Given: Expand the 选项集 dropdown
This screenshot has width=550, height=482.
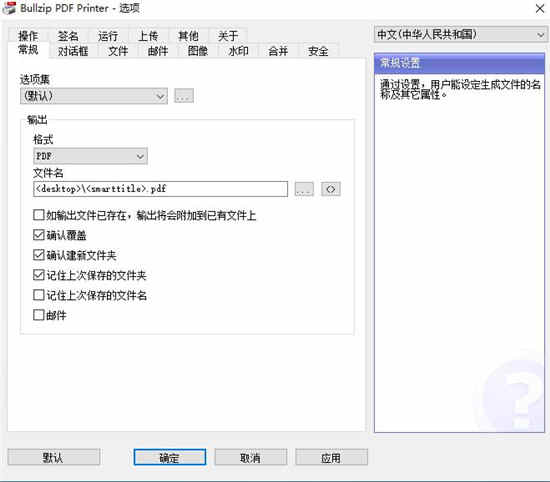Looking at the screenshot, I should tap(94, 96).
